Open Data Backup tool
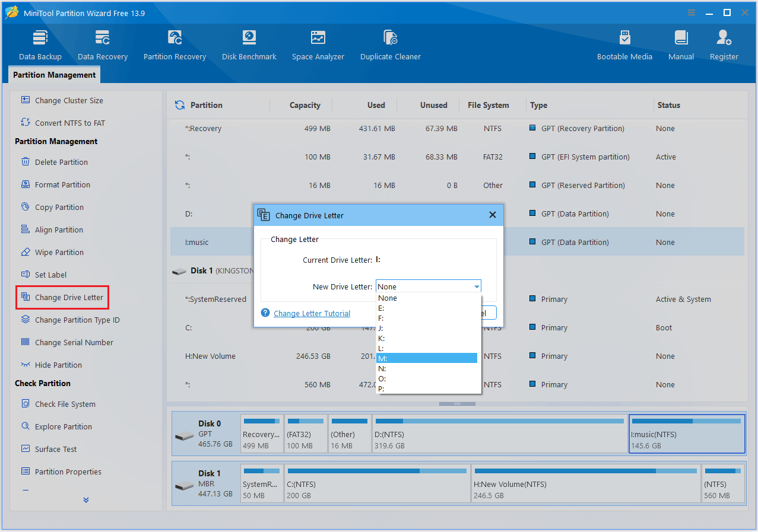 point(40,46)
